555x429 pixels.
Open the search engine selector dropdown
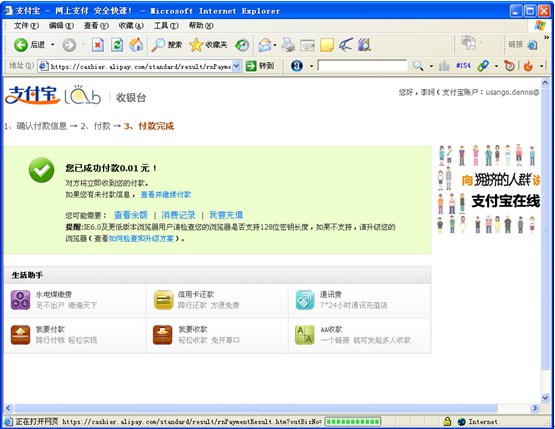click(311, 66)
